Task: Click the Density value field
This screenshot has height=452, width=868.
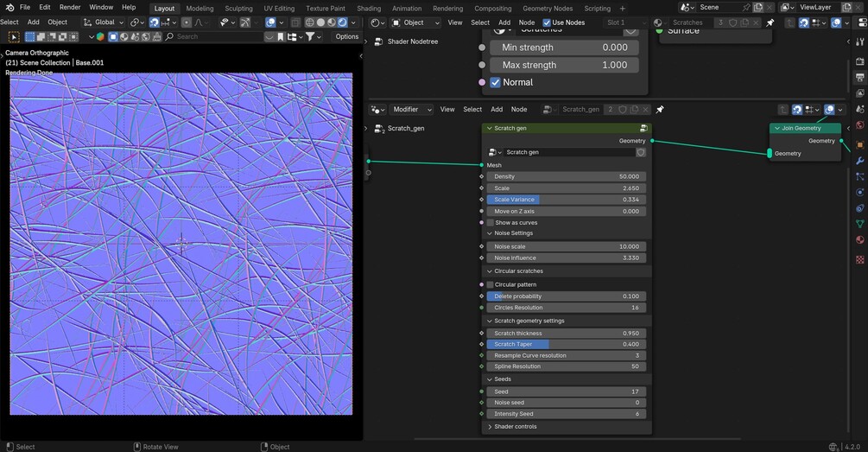Action: pyautogui.click(x=566, y=176)
